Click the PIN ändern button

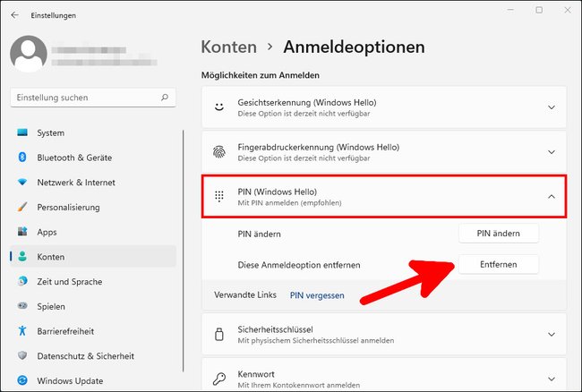tap(499, 234)
